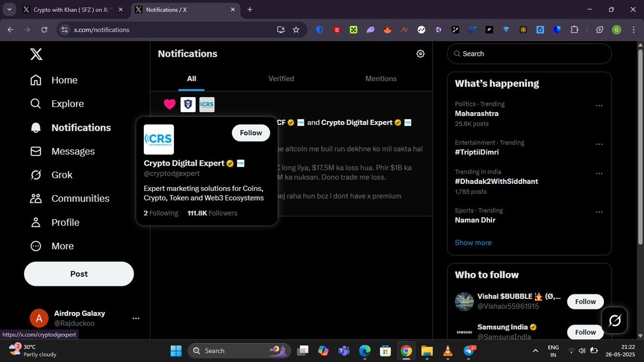Open the Profile person icon
Screen dimensions: 644x362
(36, 222)
